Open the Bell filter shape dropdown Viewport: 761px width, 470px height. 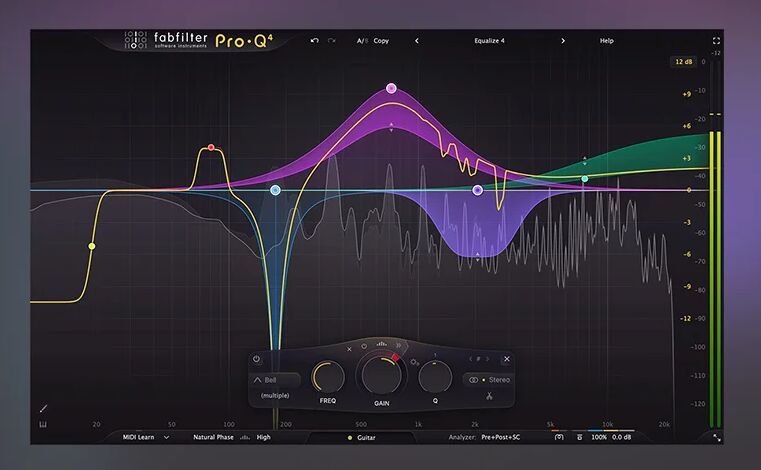click(x=275, y=380)
